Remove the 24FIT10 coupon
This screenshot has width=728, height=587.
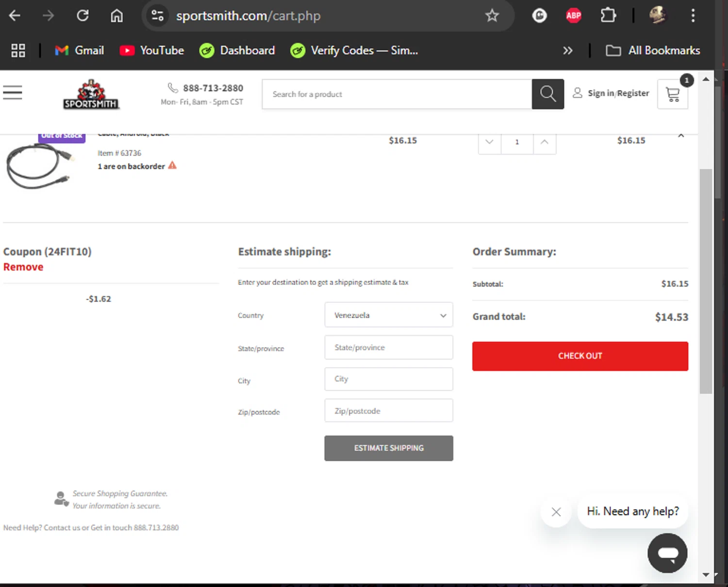23,267
